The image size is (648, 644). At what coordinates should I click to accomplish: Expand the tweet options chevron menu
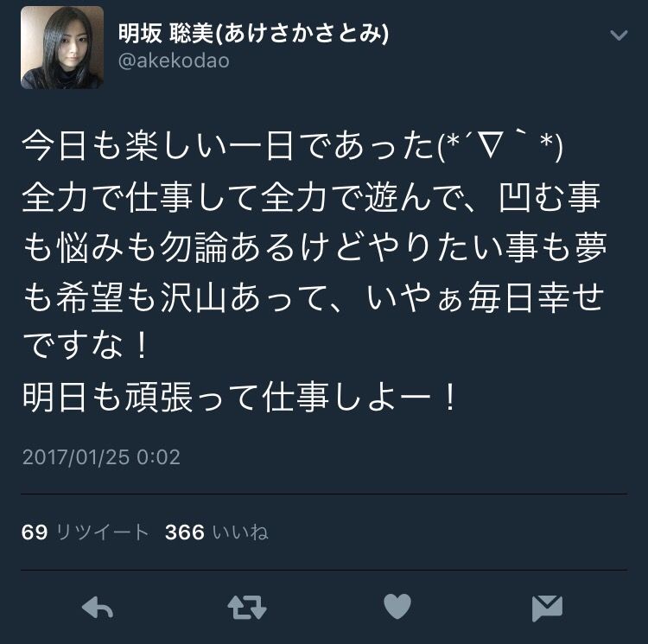tap(619, 35)
